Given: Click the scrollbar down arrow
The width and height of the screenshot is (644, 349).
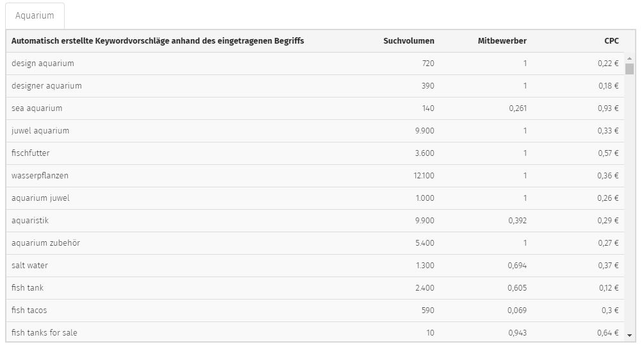Looking at the screenshot, I should [x=629, y=336].
